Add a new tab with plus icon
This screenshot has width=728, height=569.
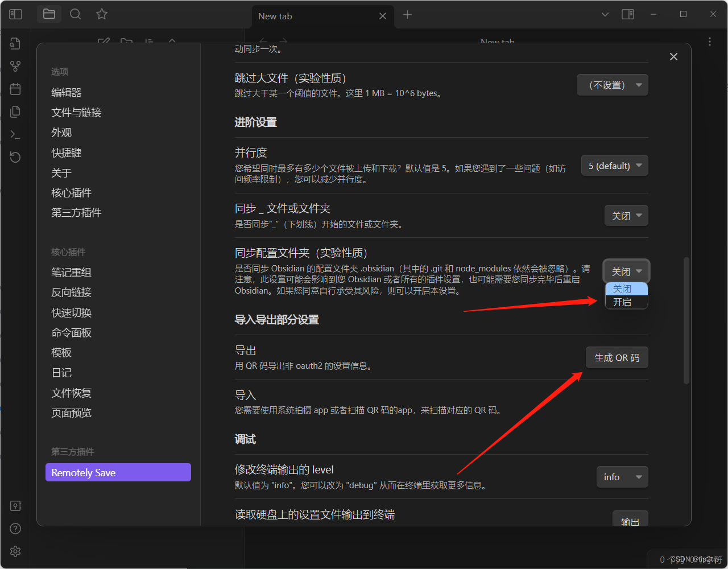(x=407, y=15)
